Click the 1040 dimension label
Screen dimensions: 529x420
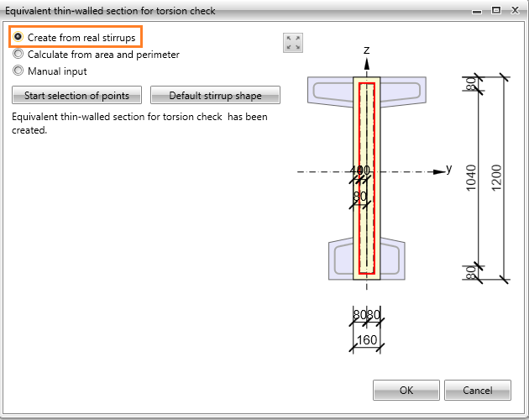coord(470,177)
